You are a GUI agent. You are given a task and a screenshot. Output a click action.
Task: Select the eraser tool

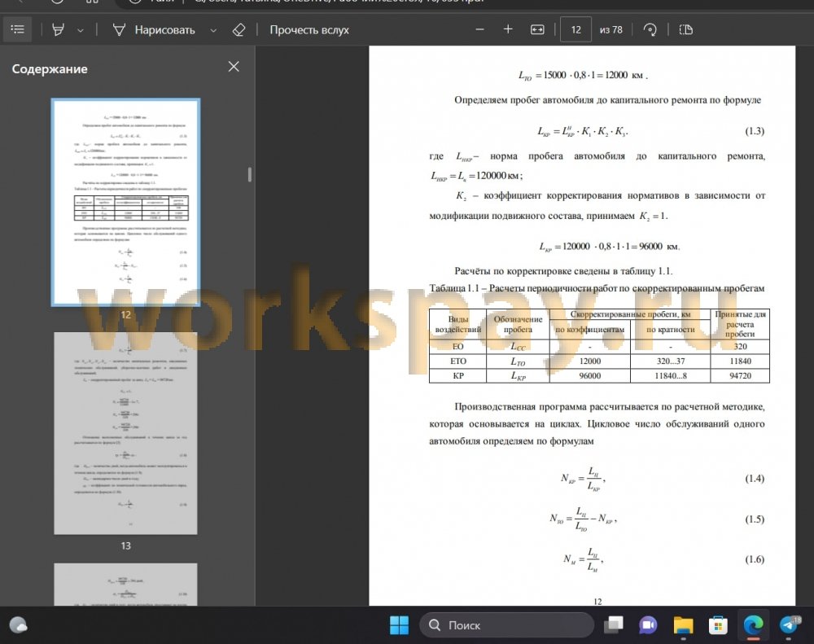point(239,29)
